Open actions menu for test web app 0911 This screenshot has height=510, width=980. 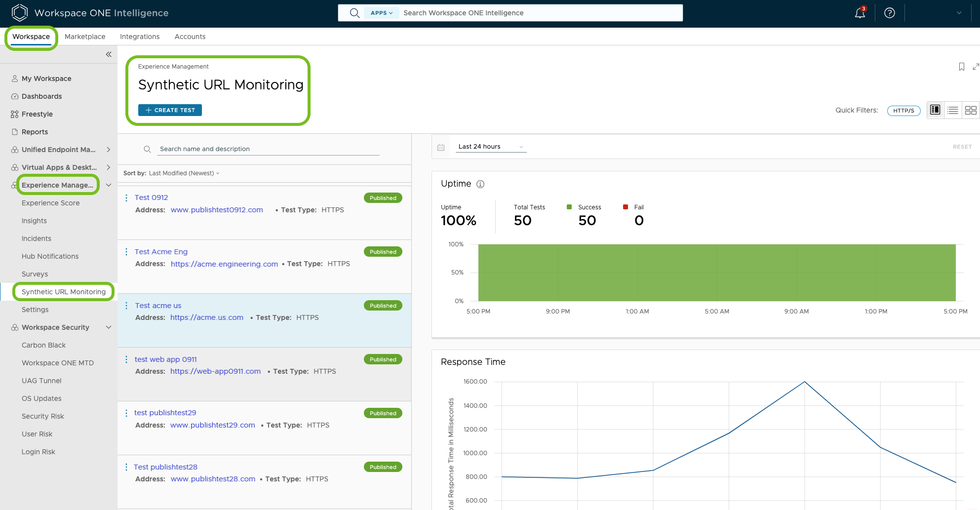tap(126, 359)
